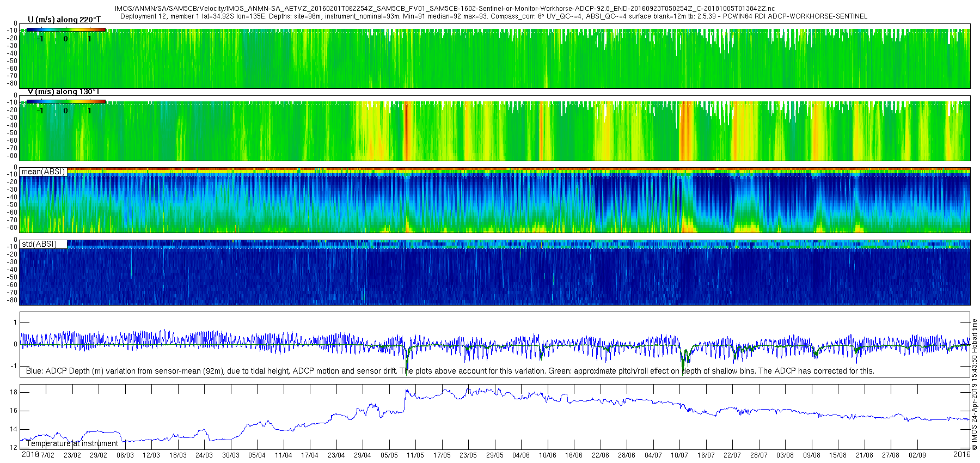The image size is (980, 463).
Task: Click the 'Temperature at instrument' label
Action: [72, 443]
